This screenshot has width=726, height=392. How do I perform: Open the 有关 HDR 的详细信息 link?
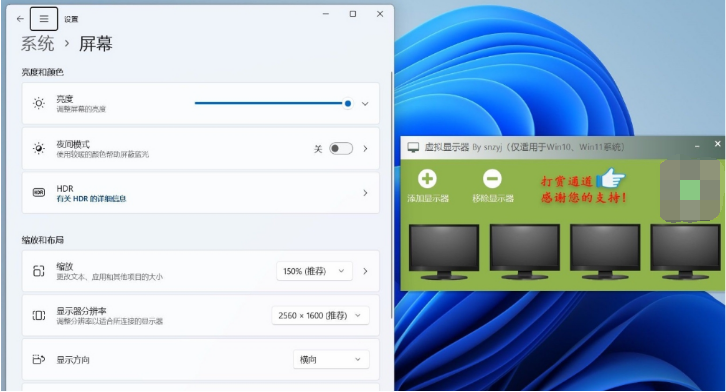pyautogui.click(x=91, y=199)
